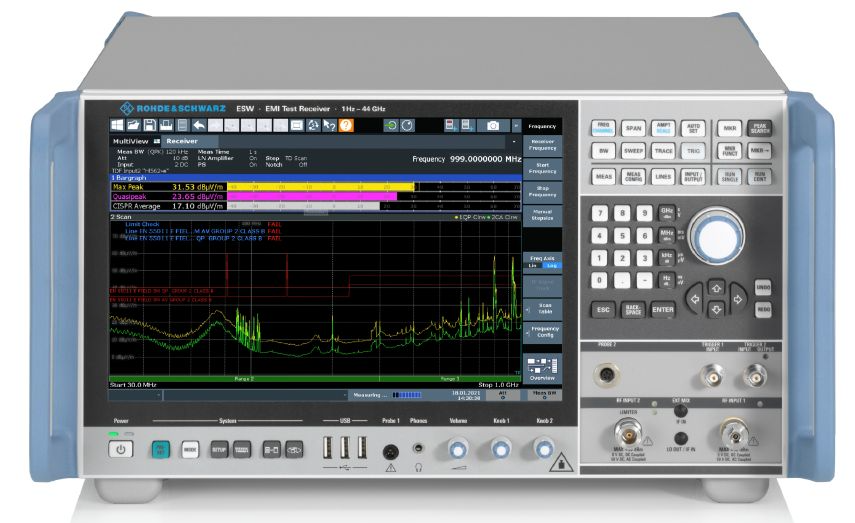
Task: Click the PEAK SEARCH hardware key
Action: click(760, 128)
